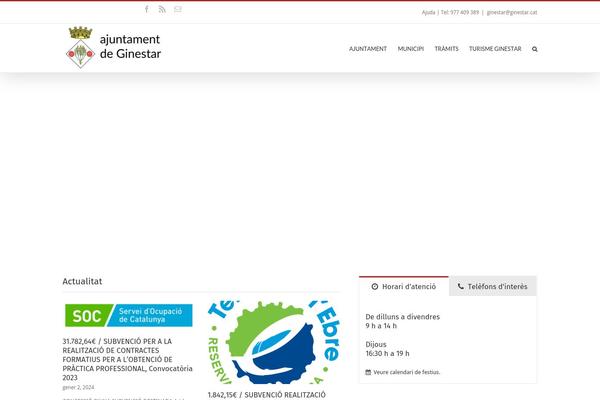This screenshot has width=600, height=400.
Task: Click the Terres de l'Ebre reserve logo image
Action: (x=274, y=342)
